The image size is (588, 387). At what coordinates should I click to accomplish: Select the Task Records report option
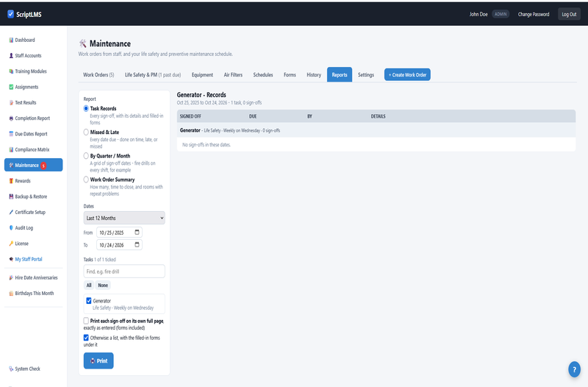(86, 108)
